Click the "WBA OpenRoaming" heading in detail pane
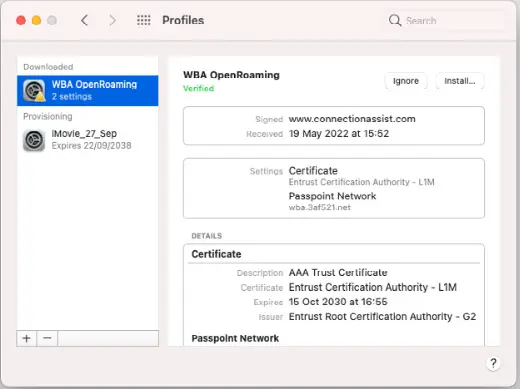 click(x=231, y=75)
